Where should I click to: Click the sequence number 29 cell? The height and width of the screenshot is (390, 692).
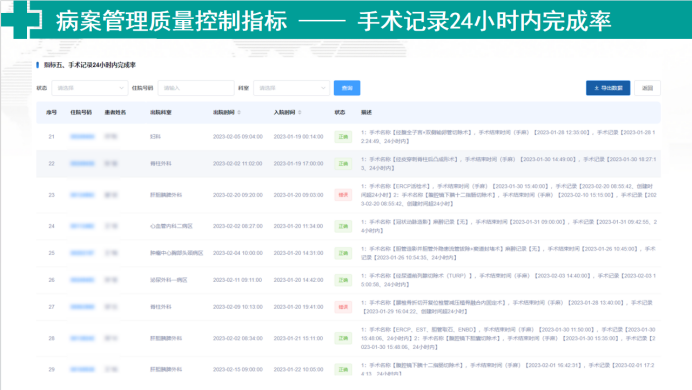point(52,370)
